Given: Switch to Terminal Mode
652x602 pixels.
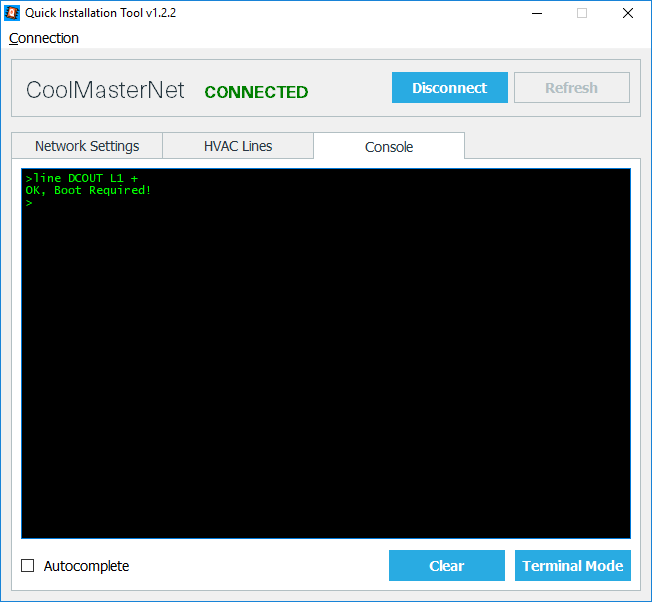Looking at the screenshot, I should coord(572,566).
